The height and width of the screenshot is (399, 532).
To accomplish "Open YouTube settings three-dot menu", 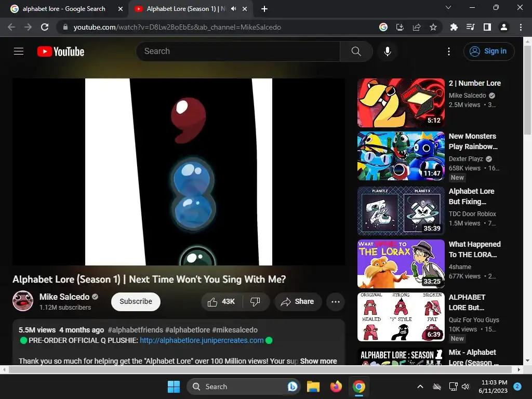I will coord(449,51).
